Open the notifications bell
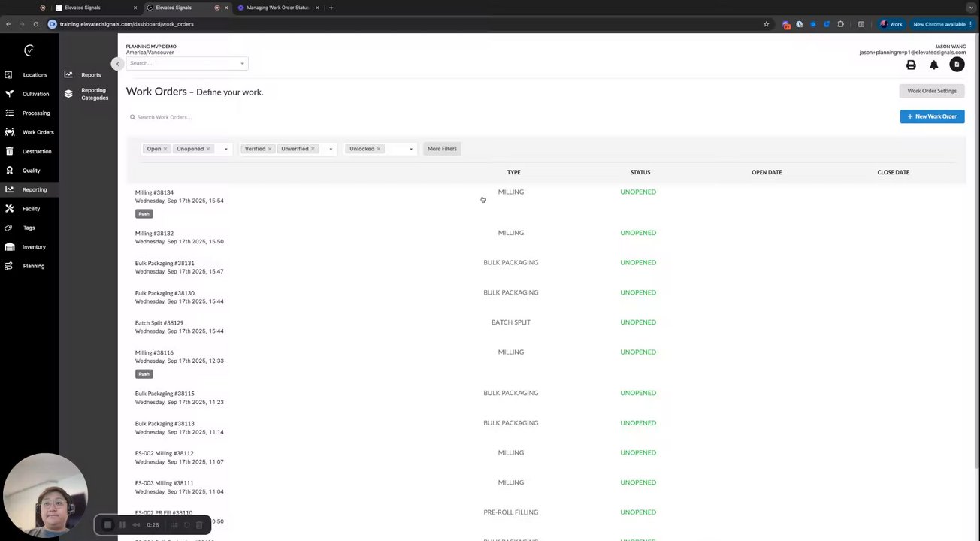The height and width of the screenshot is (541, 980). click(x=934, y=65)
